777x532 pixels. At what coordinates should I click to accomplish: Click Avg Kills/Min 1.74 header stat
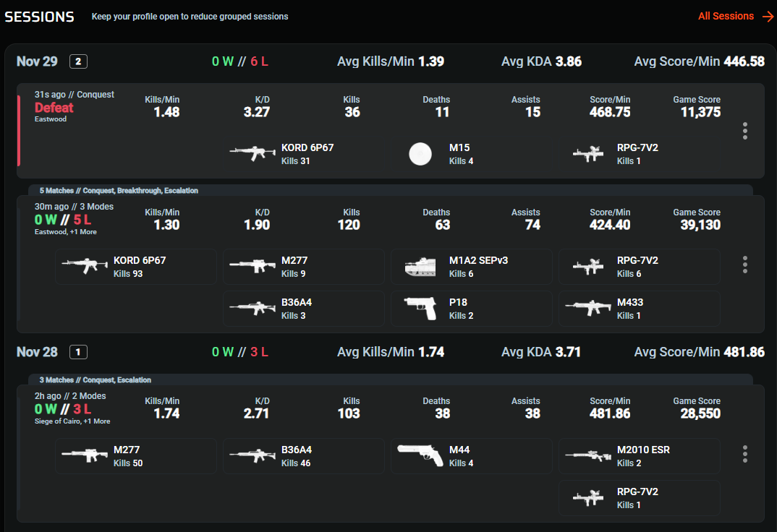point(391,352)
